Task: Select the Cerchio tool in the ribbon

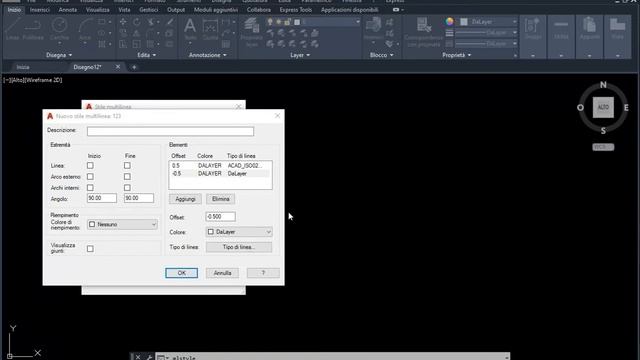Action: [x=59, y=28]
